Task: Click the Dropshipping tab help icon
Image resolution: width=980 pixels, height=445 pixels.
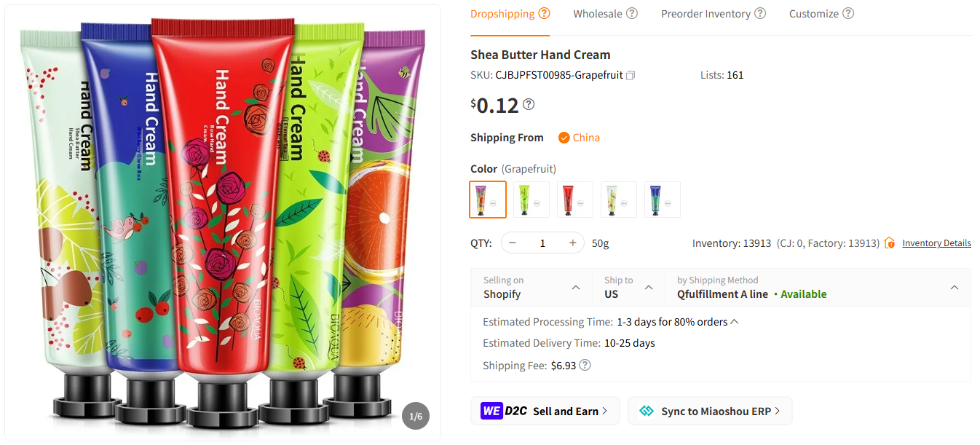Action: coord(543,12)
